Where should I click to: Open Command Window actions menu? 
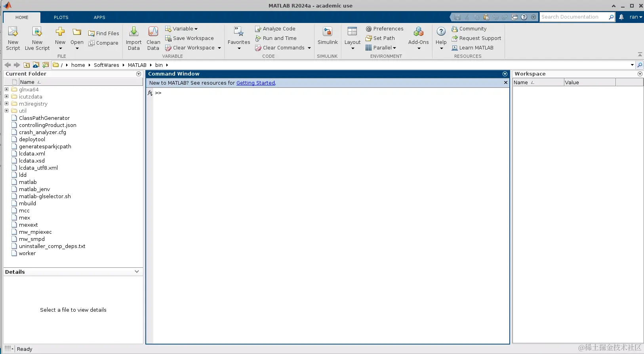[505, 74]
